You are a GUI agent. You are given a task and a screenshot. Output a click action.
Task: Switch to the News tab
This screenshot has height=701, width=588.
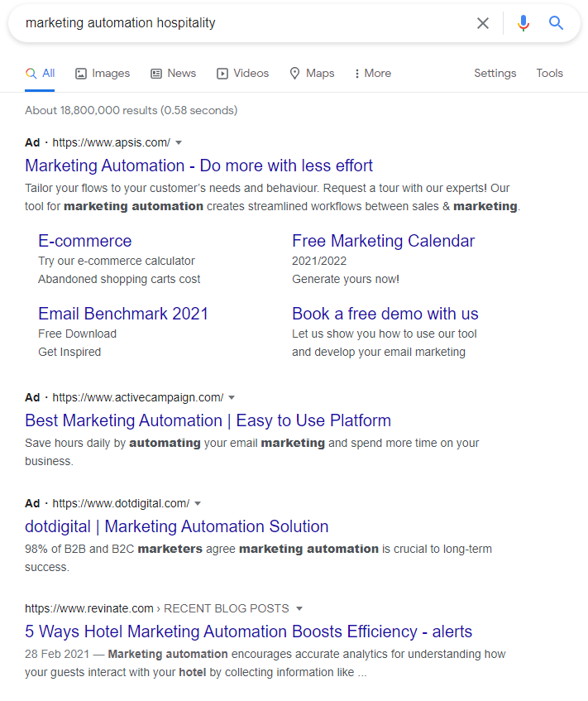point(174,74)
